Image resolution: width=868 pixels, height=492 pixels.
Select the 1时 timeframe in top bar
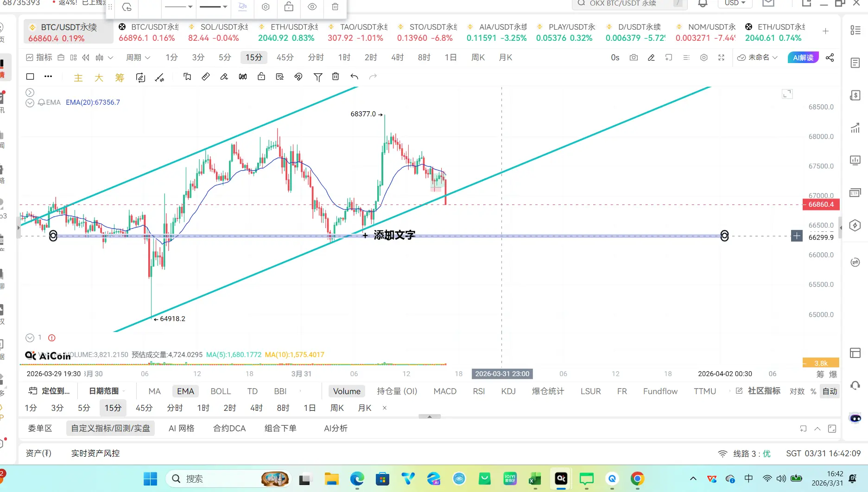coord(344,58)
